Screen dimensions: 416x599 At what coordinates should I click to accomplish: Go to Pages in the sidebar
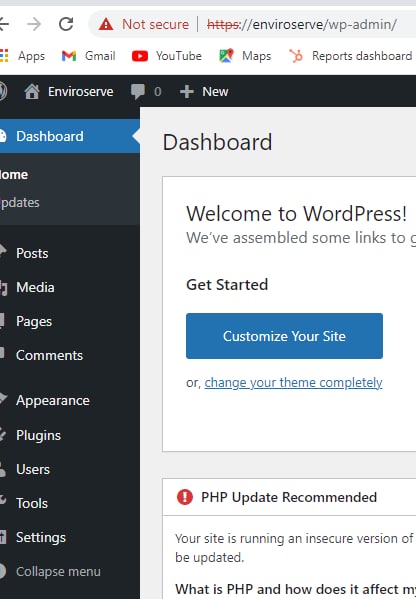34,321
